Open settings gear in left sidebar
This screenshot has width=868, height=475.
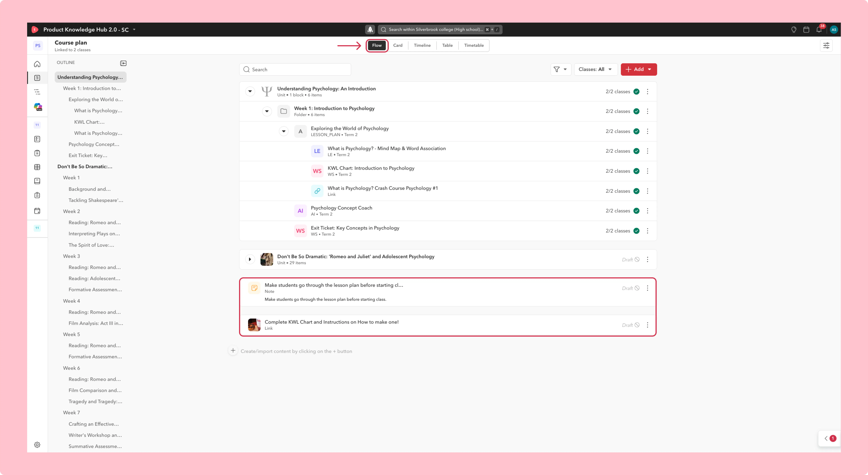tap(37, 445)
